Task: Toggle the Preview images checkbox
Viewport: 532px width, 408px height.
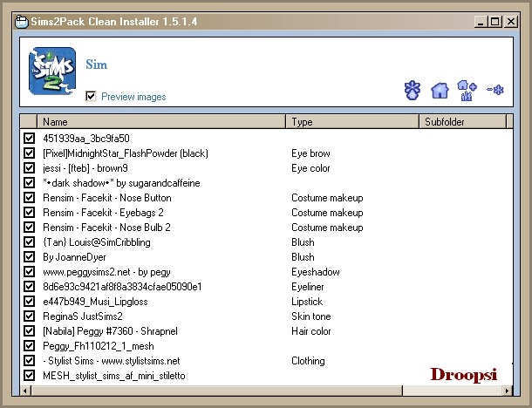Action: tap(91, 96)
